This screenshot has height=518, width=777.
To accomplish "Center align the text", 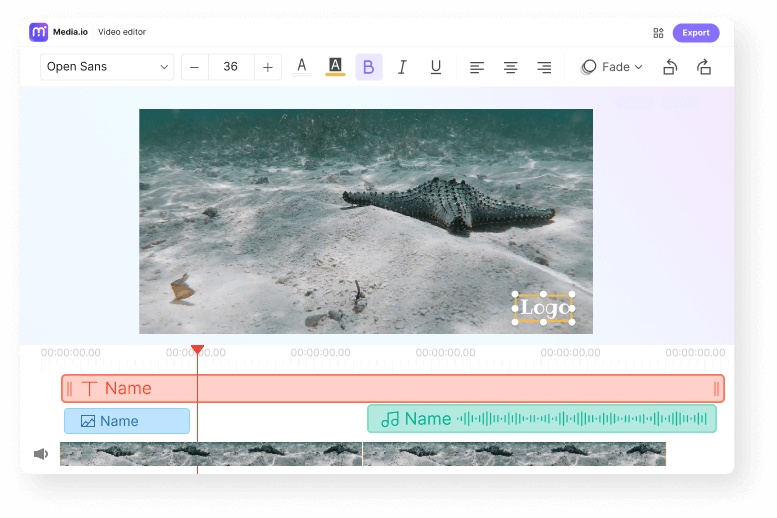I will point(510,67).
